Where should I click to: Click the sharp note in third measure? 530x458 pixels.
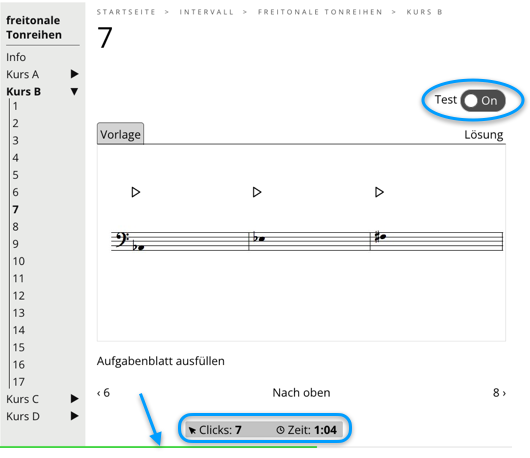[380, 237]
